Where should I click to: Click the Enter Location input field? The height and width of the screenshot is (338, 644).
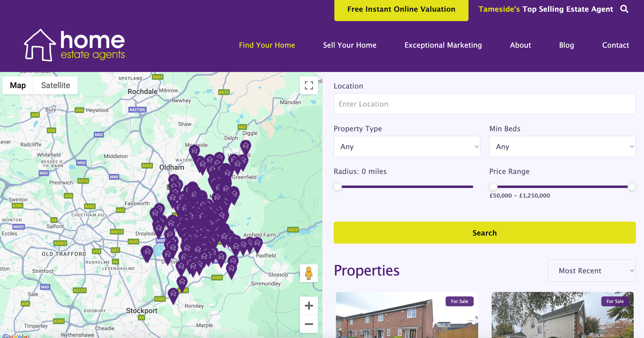pos(484,104)
